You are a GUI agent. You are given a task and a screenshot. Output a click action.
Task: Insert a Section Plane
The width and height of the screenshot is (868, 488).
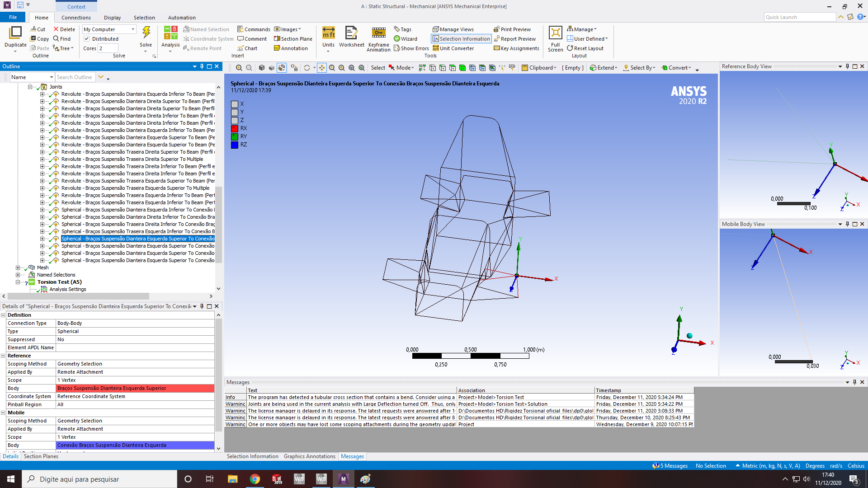coord(293,39)
